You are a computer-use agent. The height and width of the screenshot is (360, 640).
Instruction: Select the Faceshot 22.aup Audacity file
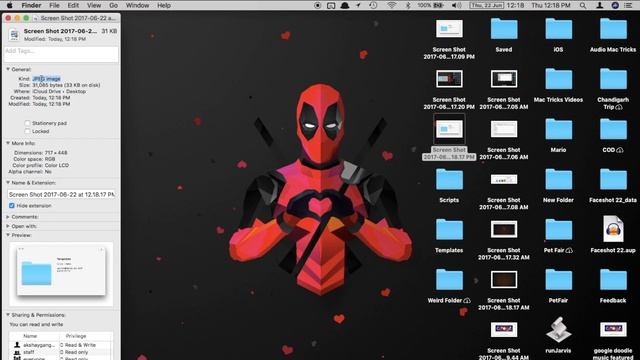(613, 229)
